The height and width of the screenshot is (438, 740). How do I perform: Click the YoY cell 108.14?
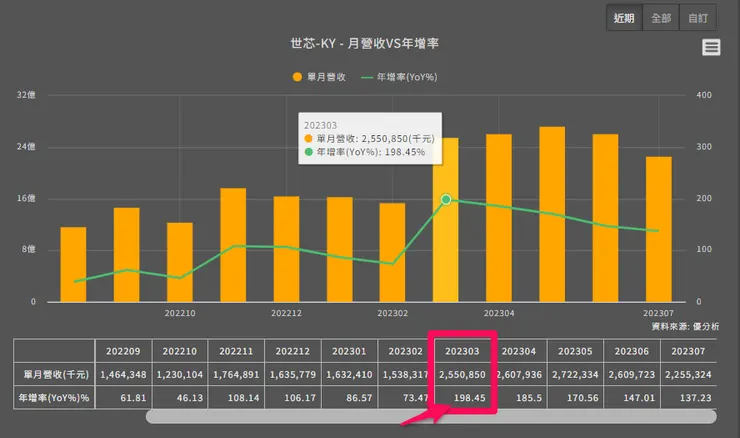click(x=236, y=397)
